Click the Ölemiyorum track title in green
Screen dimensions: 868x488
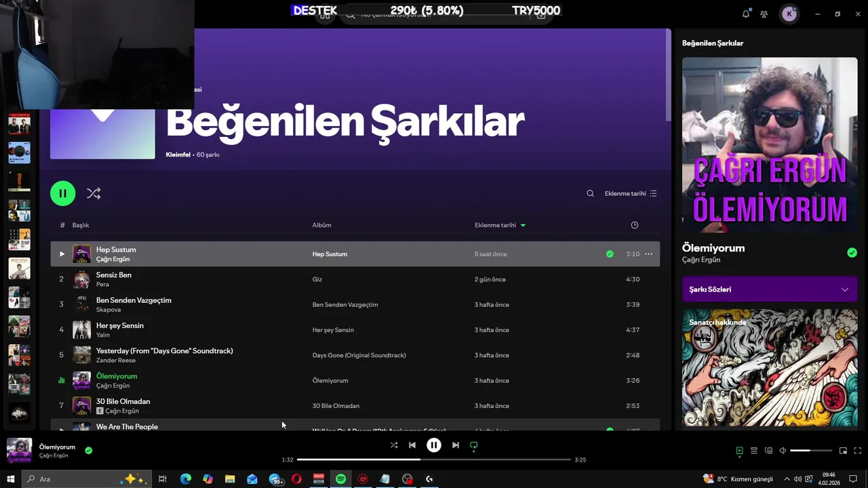click(x=117, y=376)
